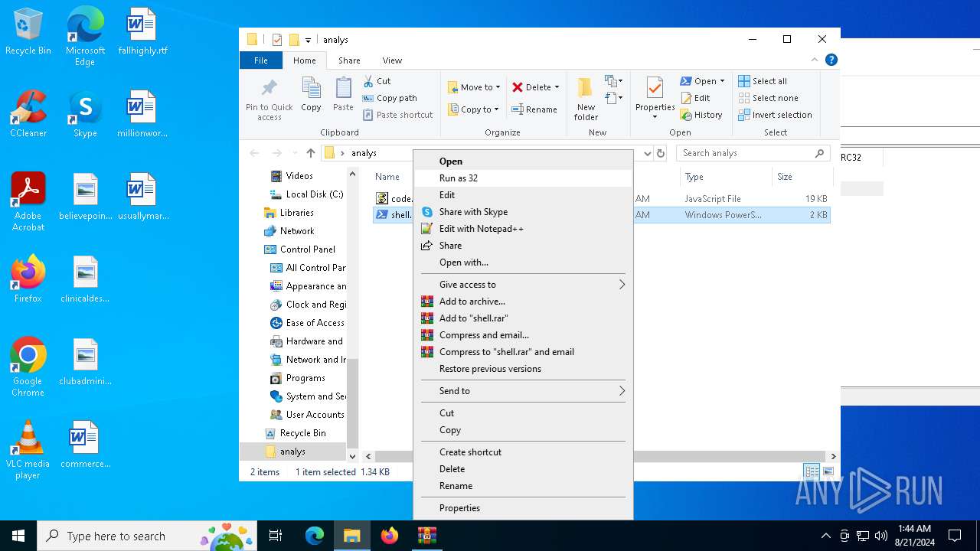Open WinRAR from the taskbar
The image size is (980, 551).
tap(426, 536)
